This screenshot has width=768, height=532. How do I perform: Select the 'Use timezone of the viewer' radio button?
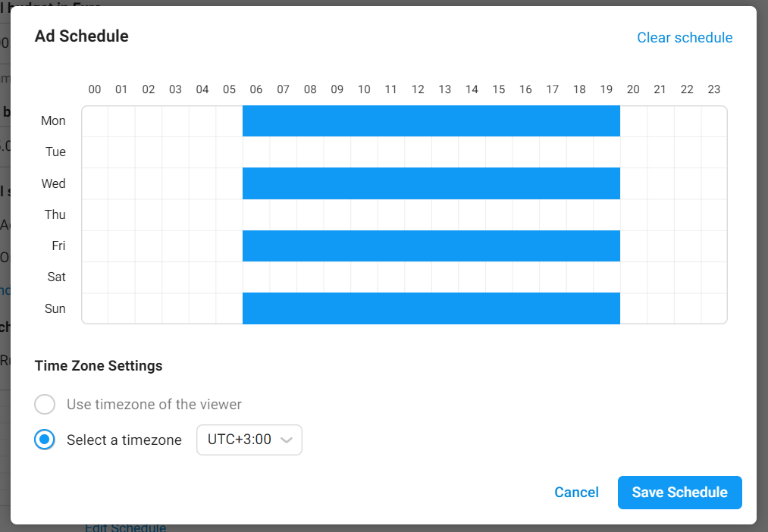point(45,405)
